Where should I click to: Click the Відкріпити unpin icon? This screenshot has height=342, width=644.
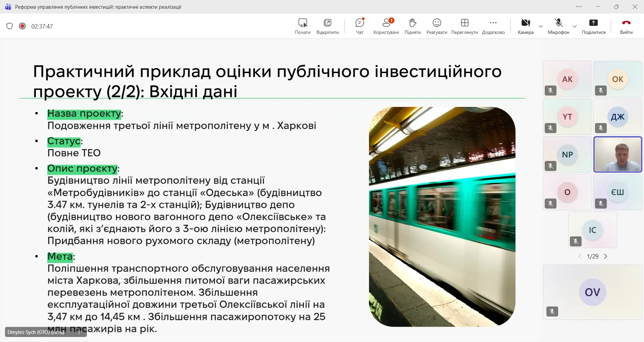tap(327, 23)
